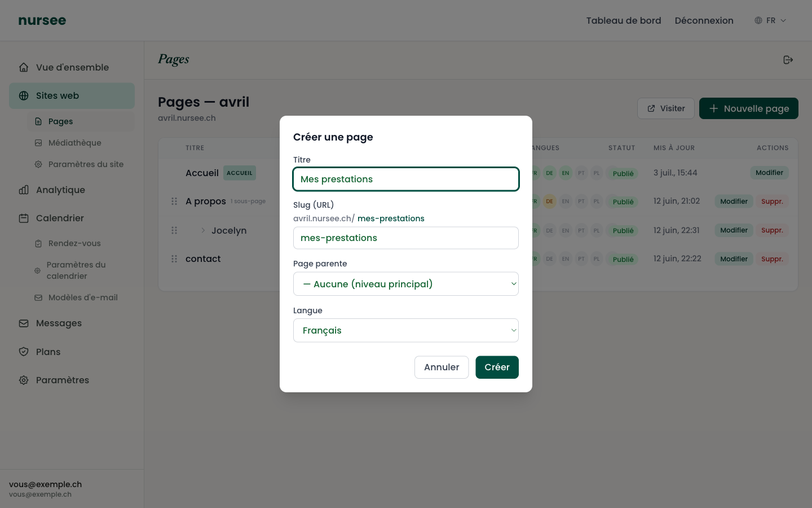
Task: Click the drag handle for Jocelyn row
Action: click(174, 230)
